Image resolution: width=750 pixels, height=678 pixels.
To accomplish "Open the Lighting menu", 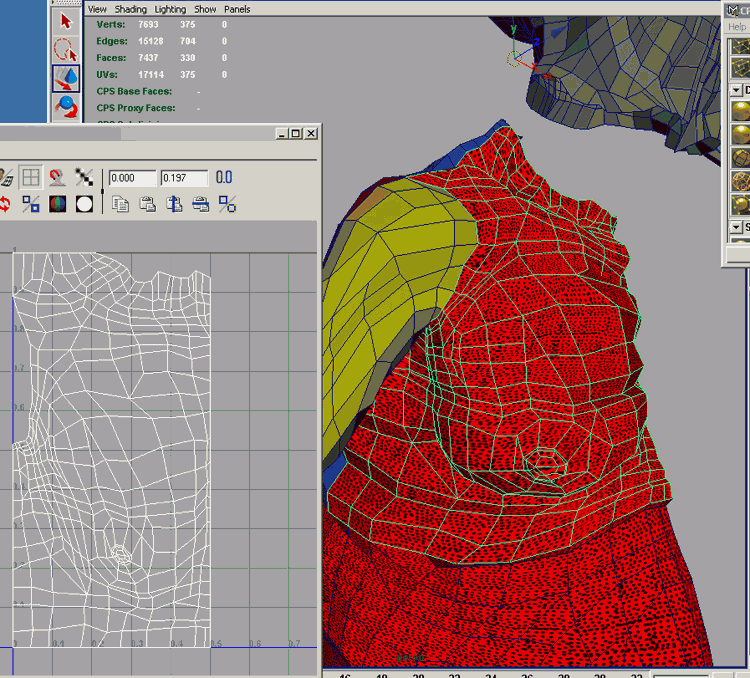I will coord(170,9).
